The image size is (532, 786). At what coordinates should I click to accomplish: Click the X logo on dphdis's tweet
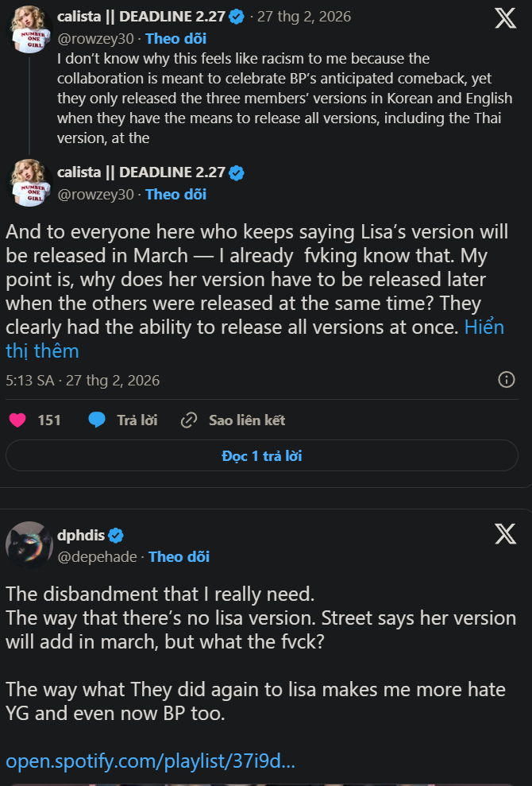point(505,535)
